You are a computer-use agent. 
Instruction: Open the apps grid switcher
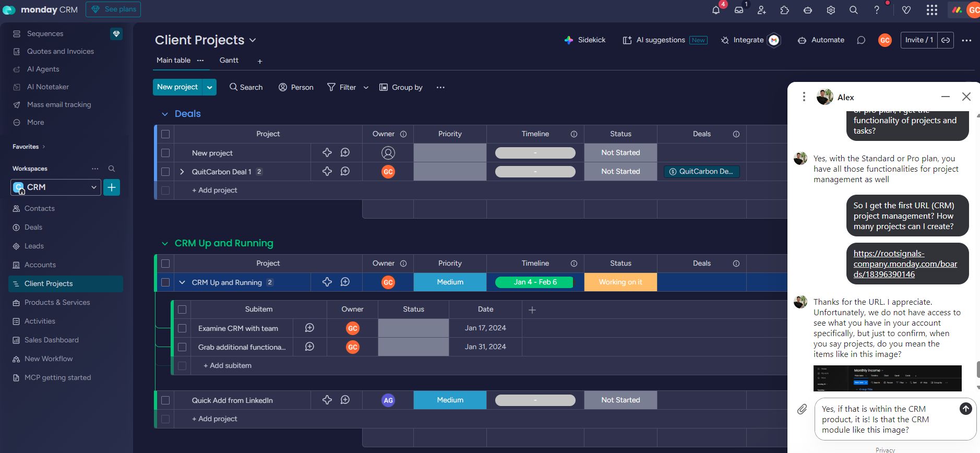click(x=931, y=10)
